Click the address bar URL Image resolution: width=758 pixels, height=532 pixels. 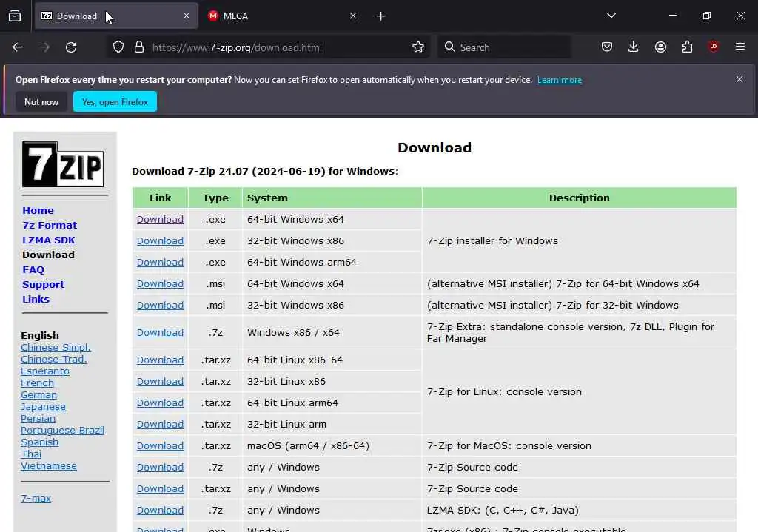tap(237, 47)
